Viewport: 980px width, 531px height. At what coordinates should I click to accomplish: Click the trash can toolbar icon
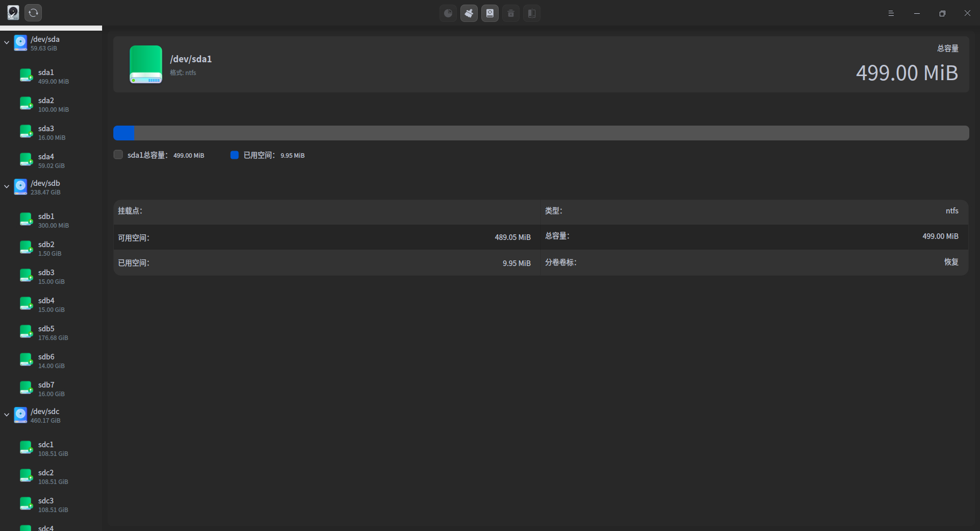(511, 13)
